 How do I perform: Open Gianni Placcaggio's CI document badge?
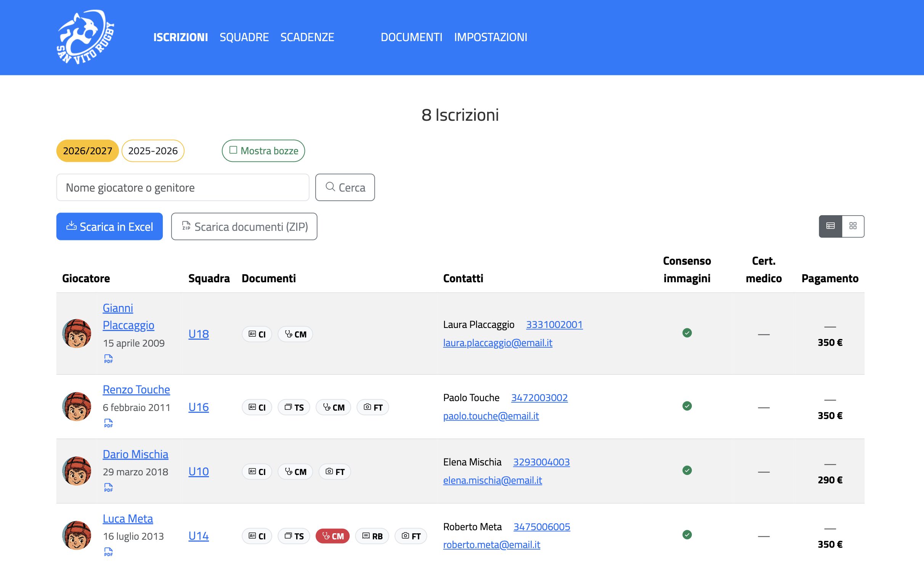(x=257, y=334)
